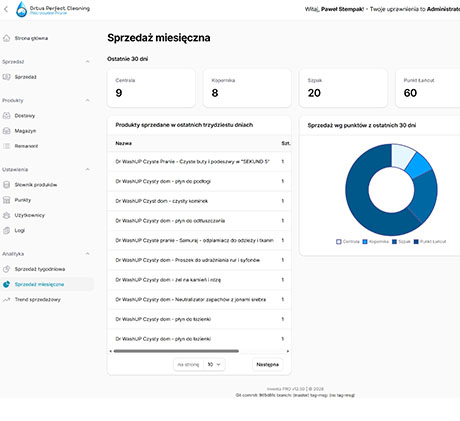Open the Remanent menu item
The width and height of the screenshot is (460, 421).
47,146
